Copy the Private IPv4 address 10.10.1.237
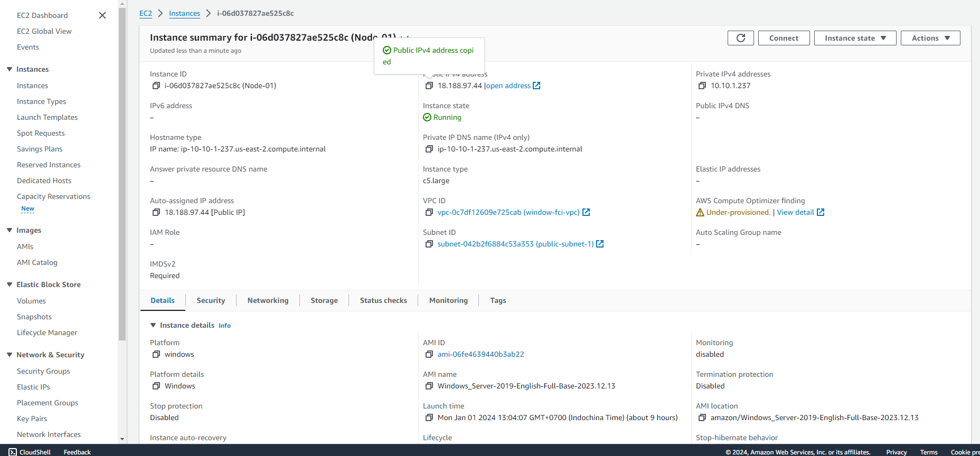The image size is (980, 456). pyautogui.click(x=702, y=85)
